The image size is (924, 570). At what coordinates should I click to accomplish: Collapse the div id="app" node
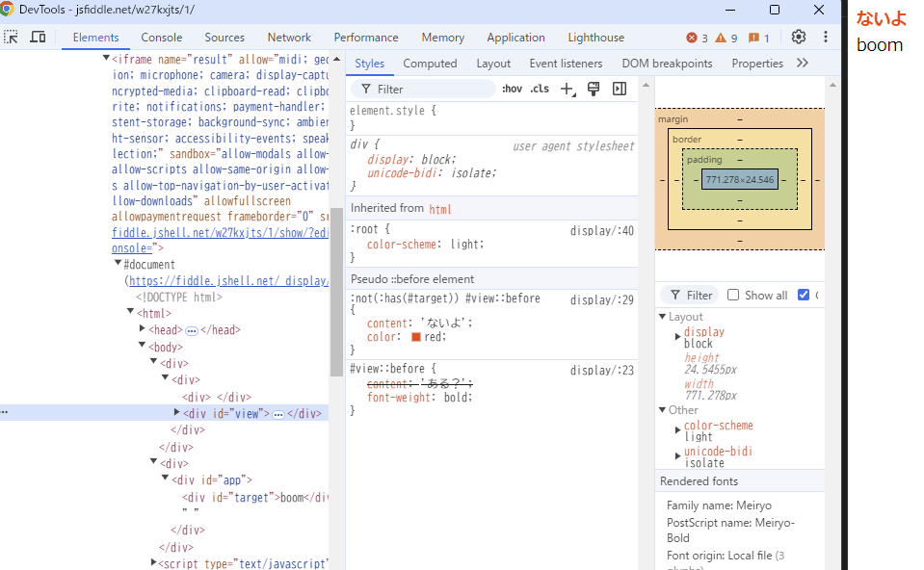pyautogui.click(x=165, y=478)
